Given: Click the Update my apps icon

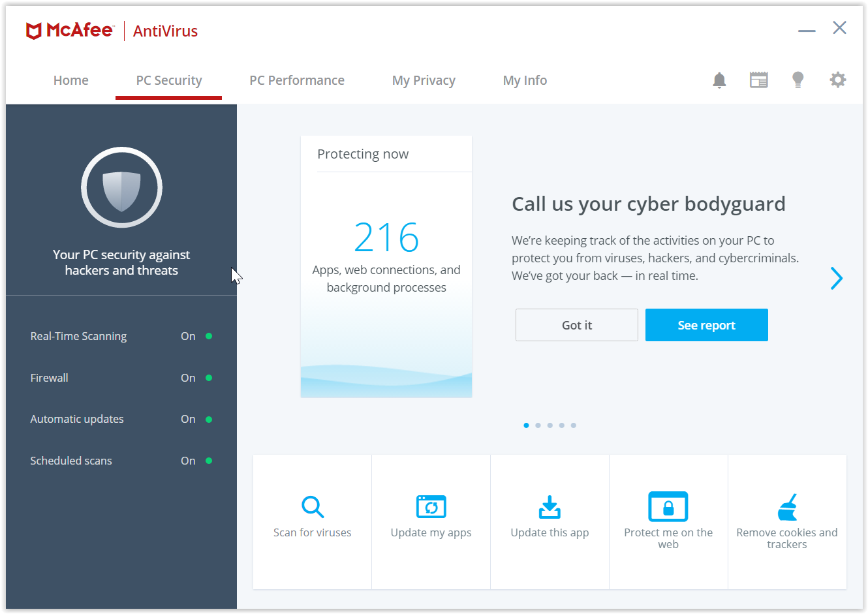Looking at the screenshot, I should 431,507.
